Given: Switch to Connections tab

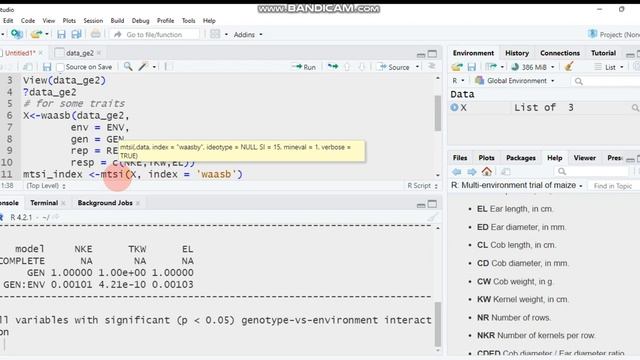Looking at the screenshot, I should click(x=560, y=53).
